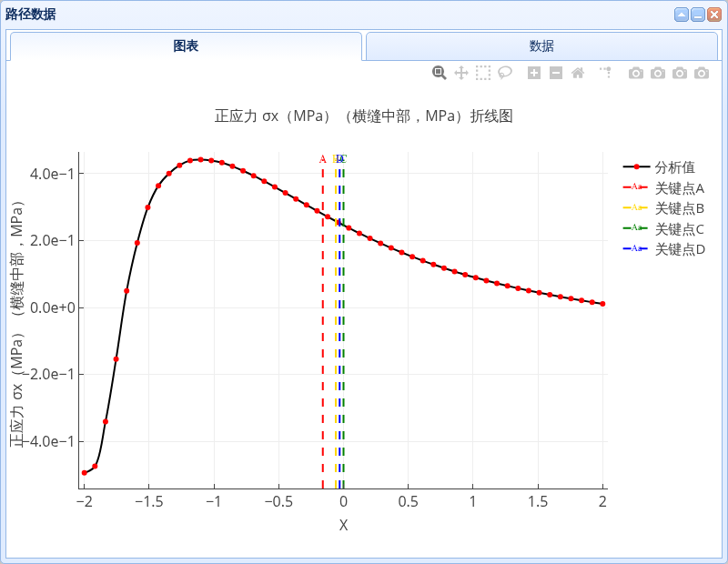
Task: Select the Pan crossed-arrows tool
Action: point(461,73)
